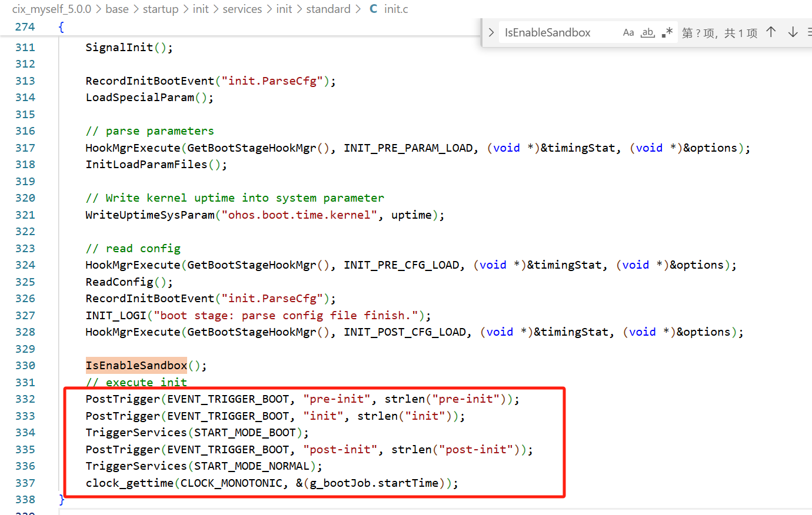Go to previous match arrow
Image resolution: width=812 pixels, height=515 pixels.
point(771,32)
